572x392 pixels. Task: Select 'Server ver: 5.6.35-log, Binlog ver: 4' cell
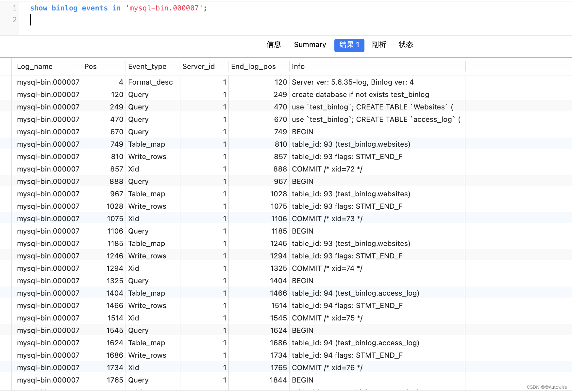pyautogui.click(x=377, y=82)
